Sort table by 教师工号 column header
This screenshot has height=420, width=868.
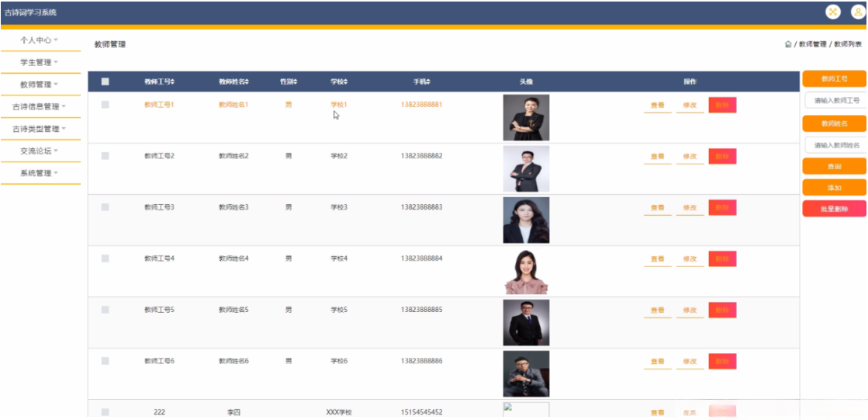tap(160, 82)
